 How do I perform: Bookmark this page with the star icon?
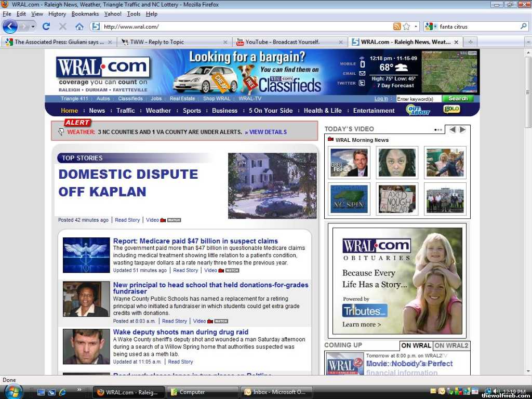[x=406, y=26]
